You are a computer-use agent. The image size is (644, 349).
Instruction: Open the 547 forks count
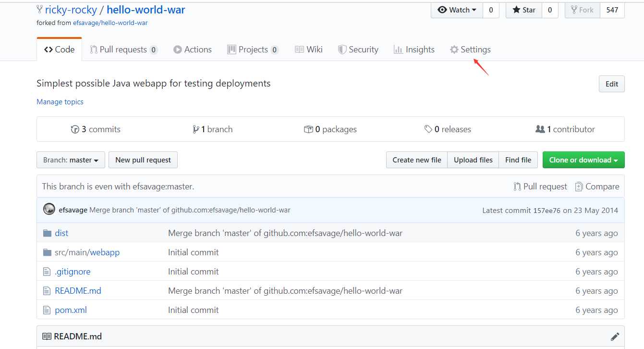(612, 10)
